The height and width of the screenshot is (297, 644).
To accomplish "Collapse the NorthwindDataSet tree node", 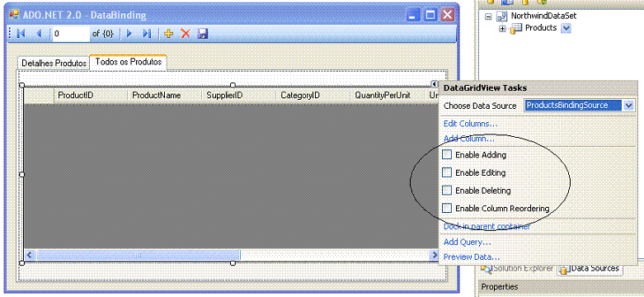I will click(x=488, y=16).
